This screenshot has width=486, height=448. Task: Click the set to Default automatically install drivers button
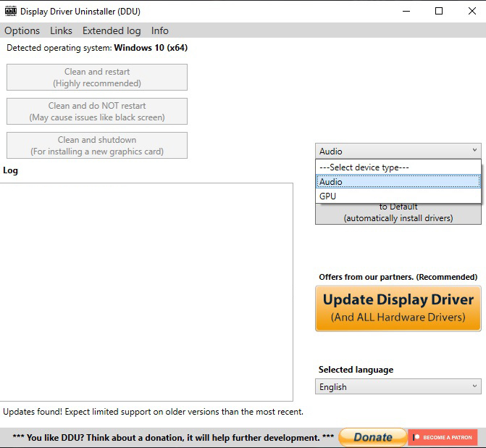[398, 214]
